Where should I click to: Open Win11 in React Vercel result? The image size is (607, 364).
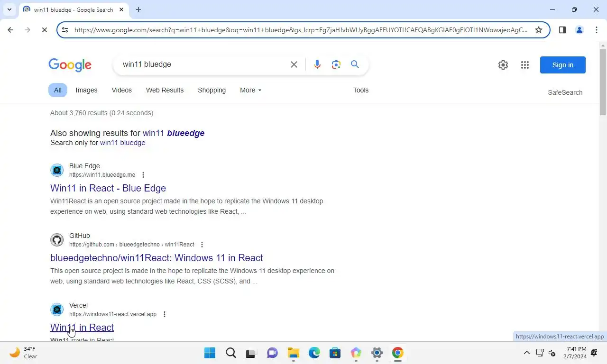point(82,328)
